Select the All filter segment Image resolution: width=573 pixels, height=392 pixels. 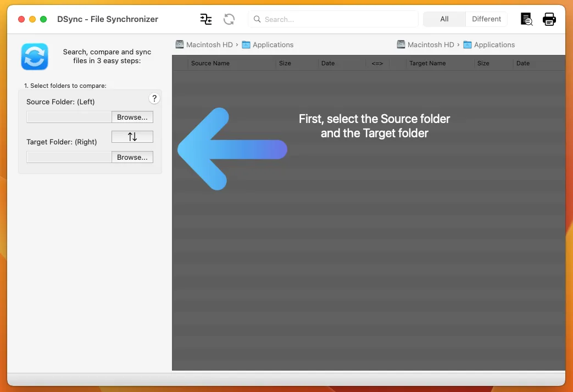coord(444,19)
